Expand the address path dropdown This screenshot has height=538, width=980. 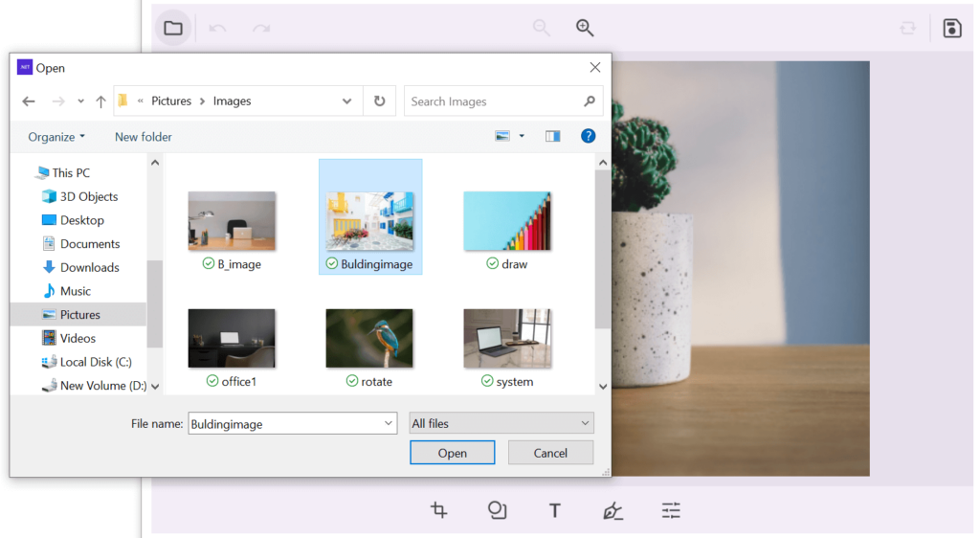[346, 101]
